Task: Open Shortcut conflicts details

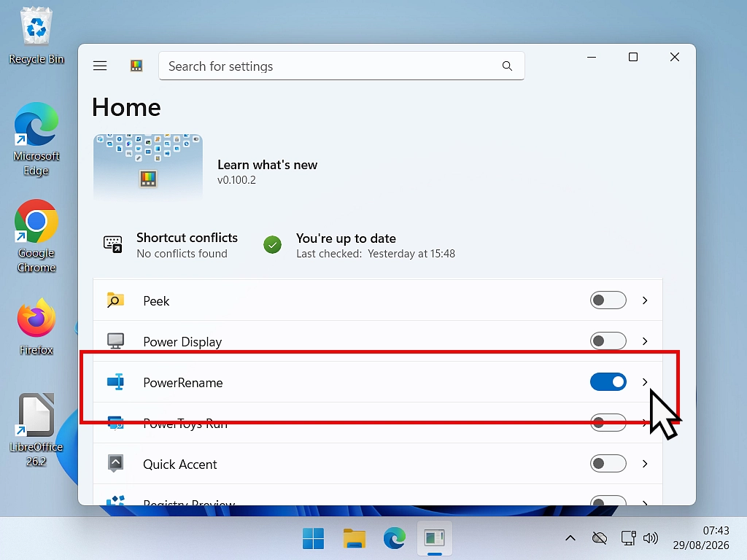Action: coord(170,245)
